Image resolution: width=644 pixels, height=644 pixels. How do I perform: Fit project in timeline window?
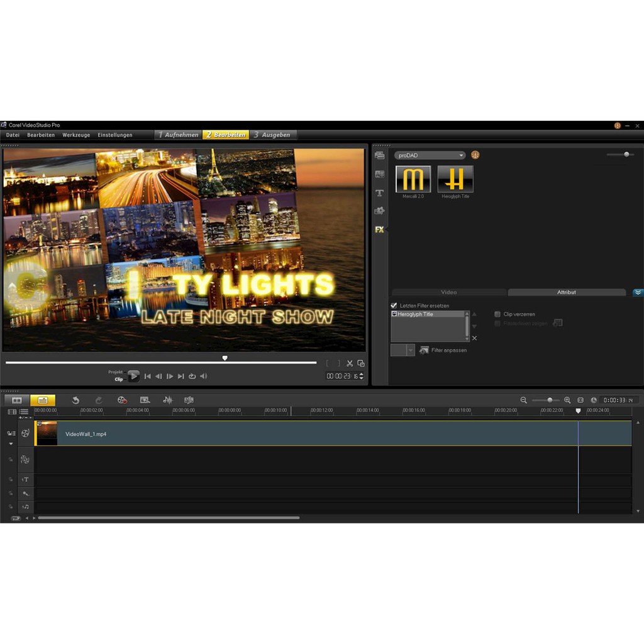click(x=580, y=400)
